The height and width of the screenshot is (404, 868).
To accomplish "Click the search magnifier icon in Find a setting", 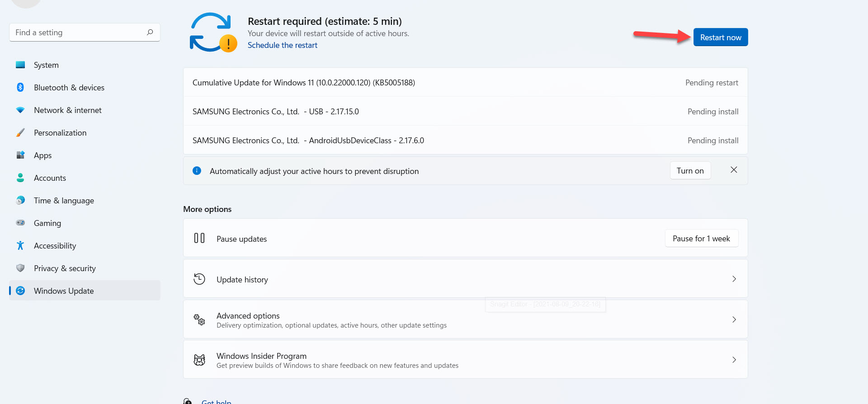I will pos(150,32).
